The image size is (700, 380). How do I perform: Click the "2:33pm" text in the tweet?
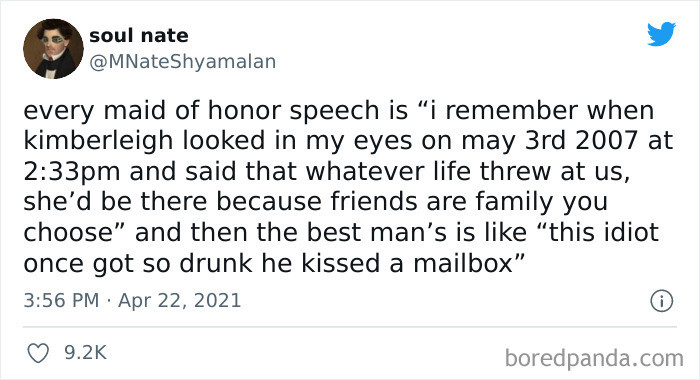(x=71, y=172)
